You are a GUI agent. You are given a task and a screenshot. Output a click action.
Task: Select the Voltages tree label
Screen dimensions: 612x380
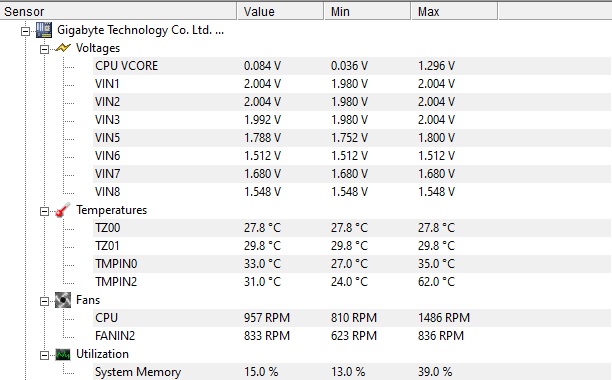[98, 48]
